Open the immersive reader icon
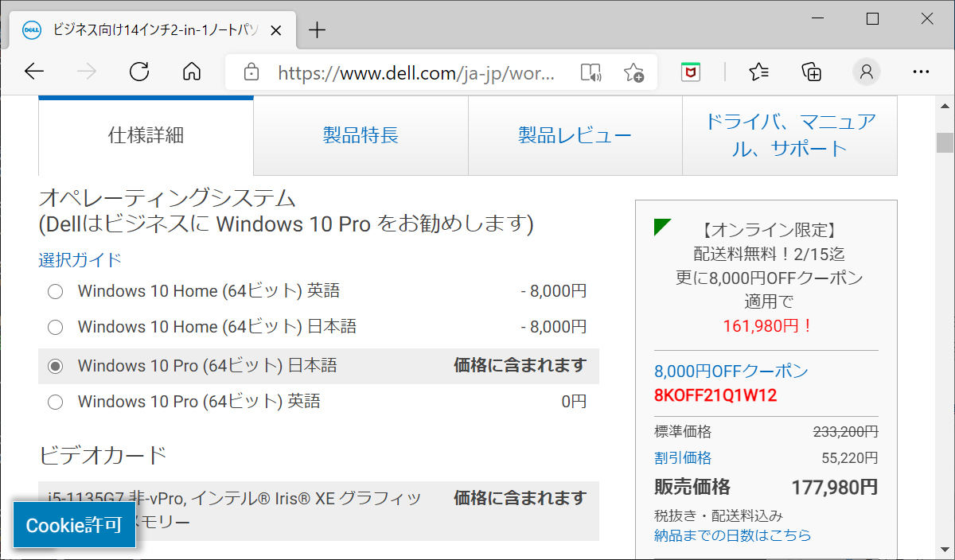The image size is (955, 560). pyautogui.click(x=591, y=72)
